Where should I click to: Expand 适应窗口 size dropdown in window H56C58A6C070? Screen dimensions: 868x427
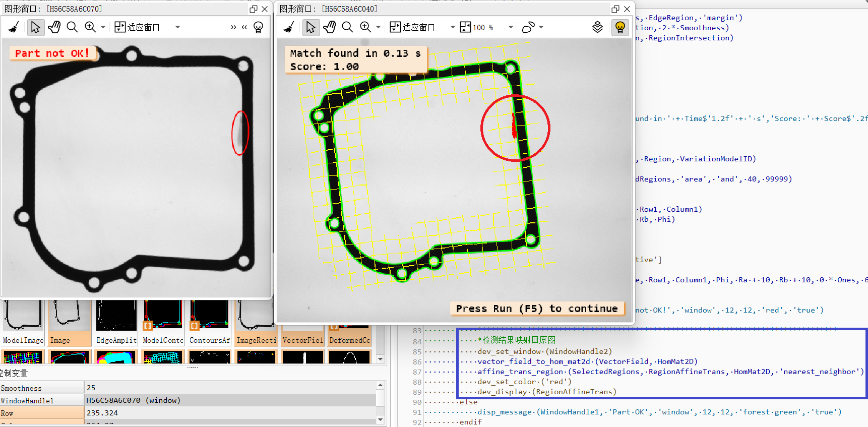(177, 27)
